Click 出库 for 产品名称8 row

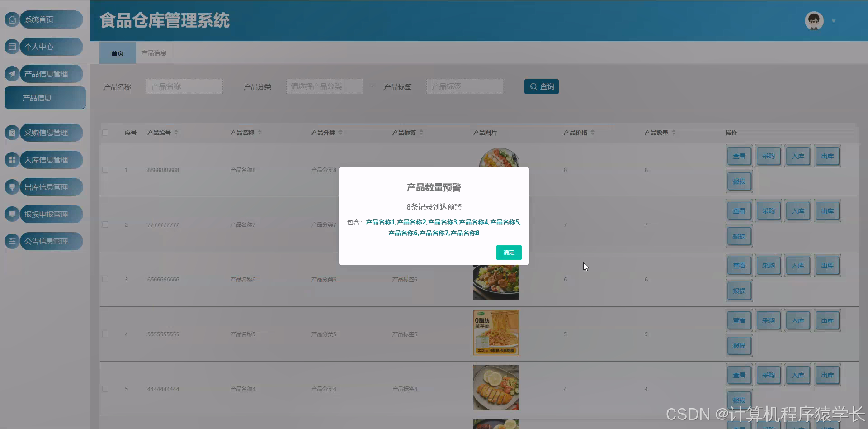[x=827, y=156]
